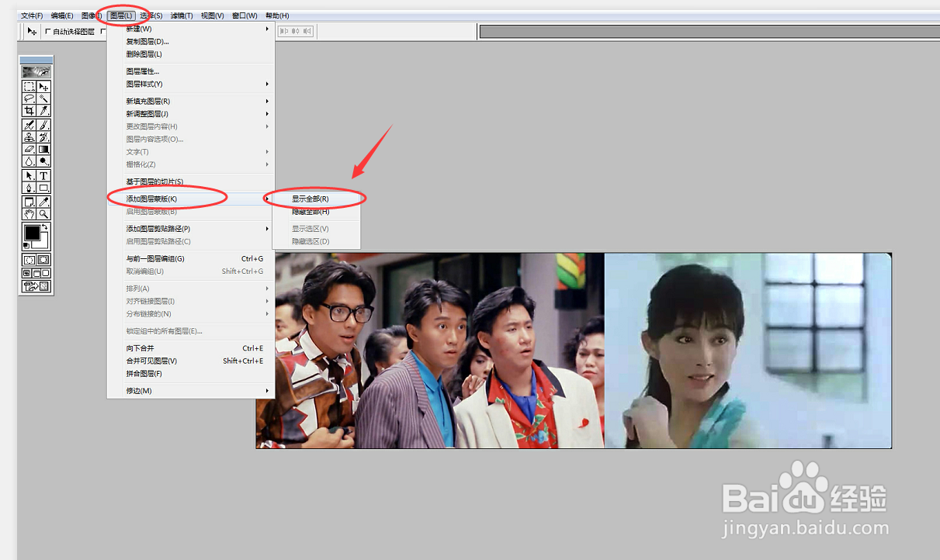The height and width of the screenshot is (560, 940).
Task: Select the Lasso tool
Action: coord(29,98)
